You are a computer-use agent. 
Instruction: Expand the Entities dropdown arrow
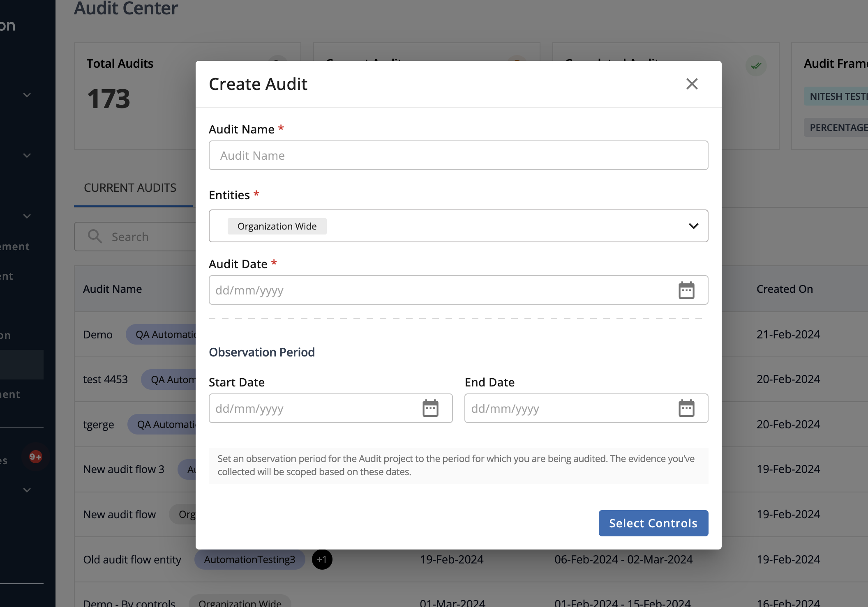click(694, 226)
